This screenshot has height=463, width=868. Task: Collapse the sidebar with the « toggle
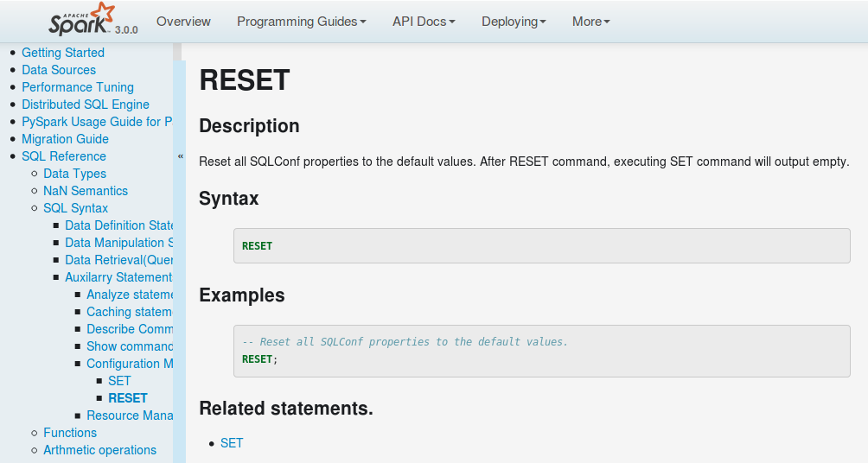(x=180, y=156)
